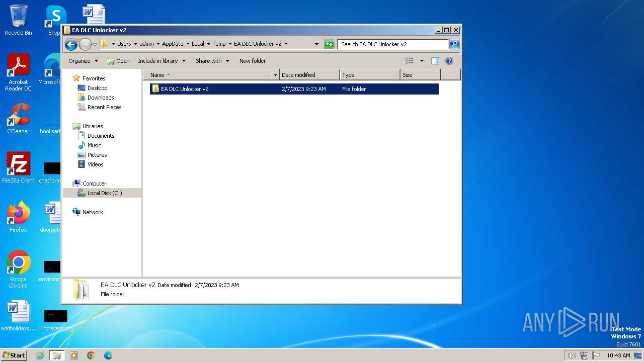Click the Google Chrome desktop icon
Viewport: 644px width, 362px height.
18,269
